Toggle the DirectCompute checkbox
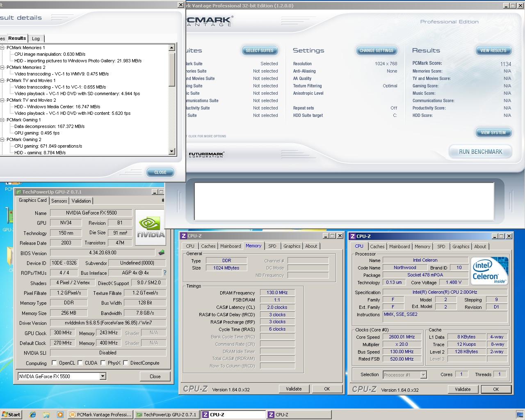The height and width of the screenshot is (420, 525). click(x=126, y=363)
